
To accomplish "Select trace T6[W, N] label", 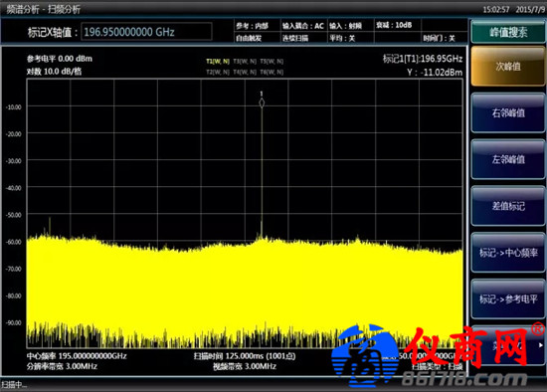I will 272,72.
